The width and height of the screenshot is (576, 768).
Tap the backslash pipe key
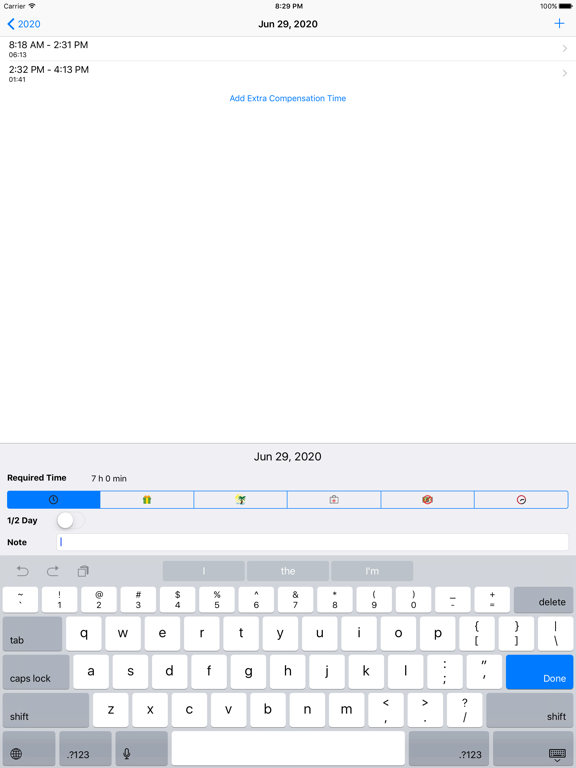click(555, 634)
